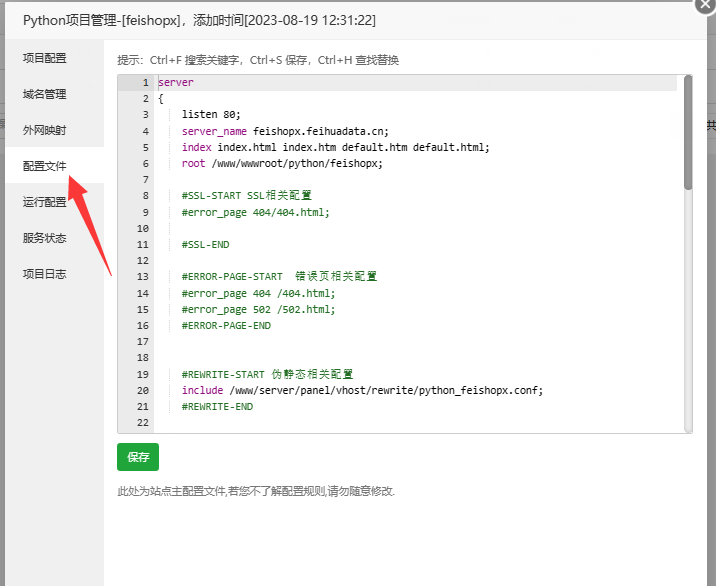
Task: Click '#error_page 404/404.html;' line
Action: tap(255, 212)
